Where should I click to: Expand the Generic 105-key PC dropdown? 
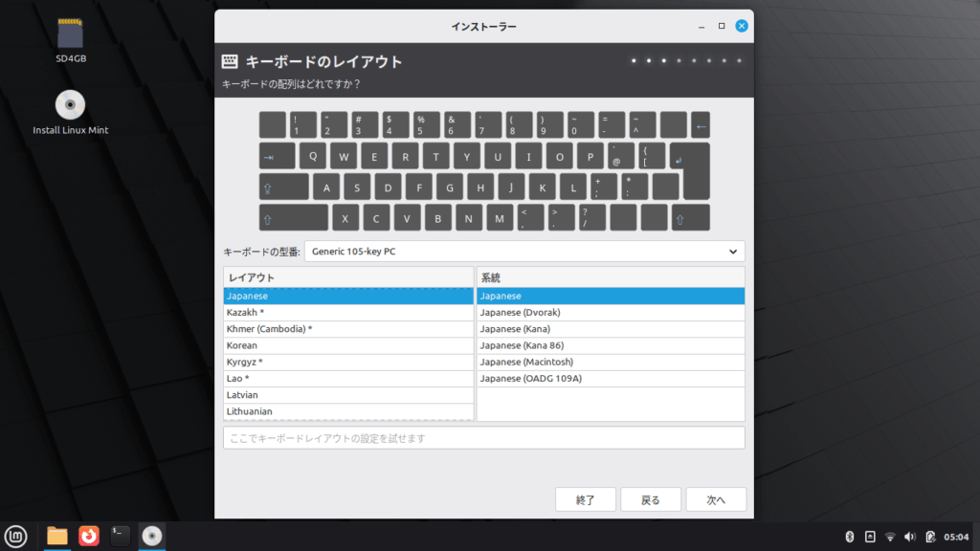pos(524,252)
